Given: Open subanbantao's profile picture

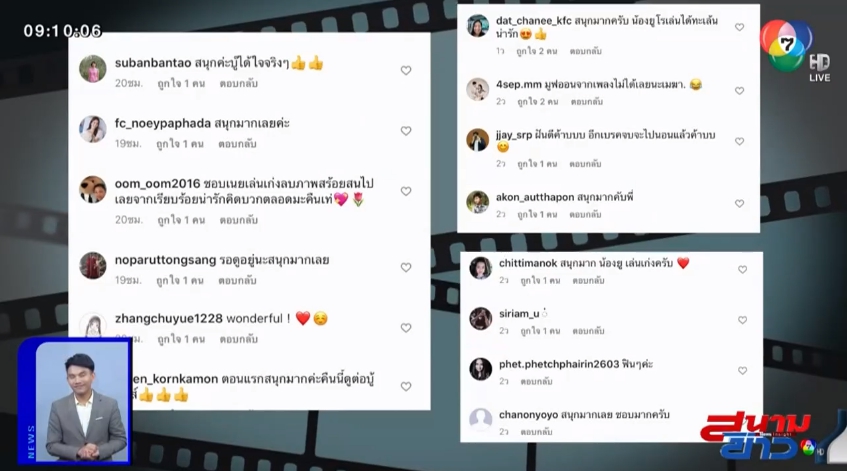Looking at the screenshot, I should pyautogui.click(x=93, y=69).
